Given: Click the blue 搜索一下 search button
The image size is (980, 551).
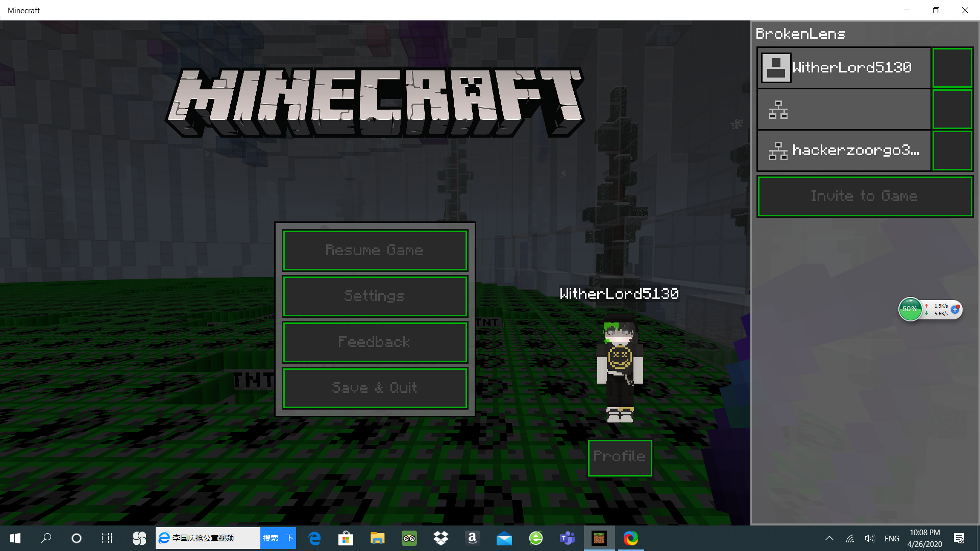Looking at the screenshot, I should point(278,538).
